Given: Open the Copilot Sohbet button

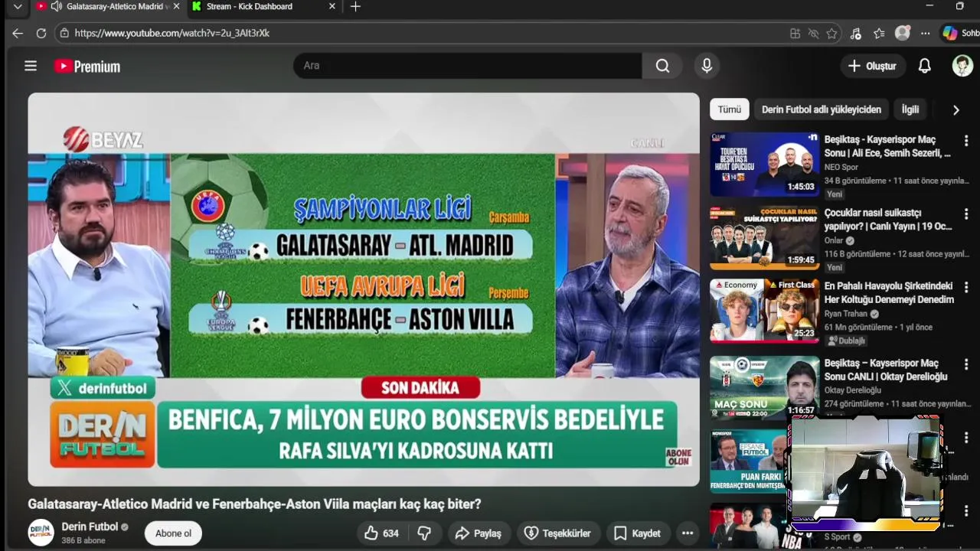Looking at the screenshot, I should [960, 33].
